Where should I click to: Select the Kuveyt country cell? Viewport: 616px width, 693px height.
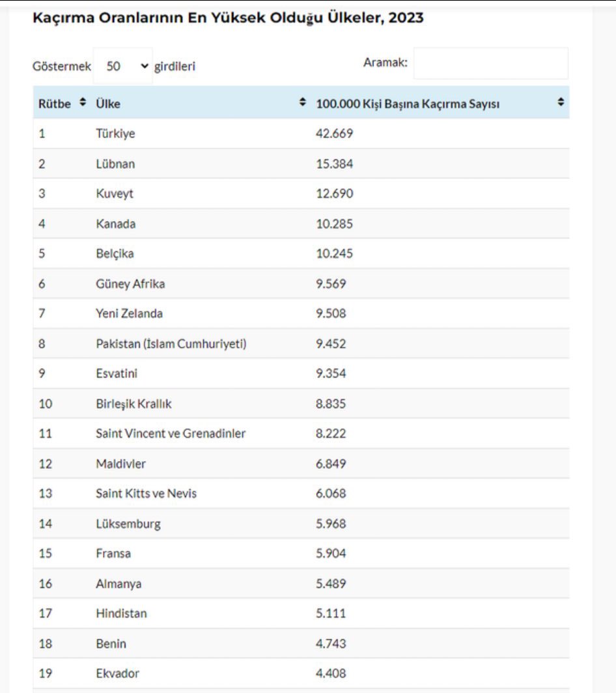pos(115,193)
